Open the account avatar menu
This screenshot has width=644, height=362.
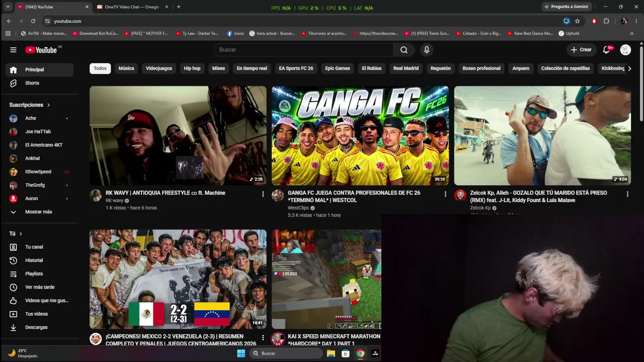(x=625, y=50)
